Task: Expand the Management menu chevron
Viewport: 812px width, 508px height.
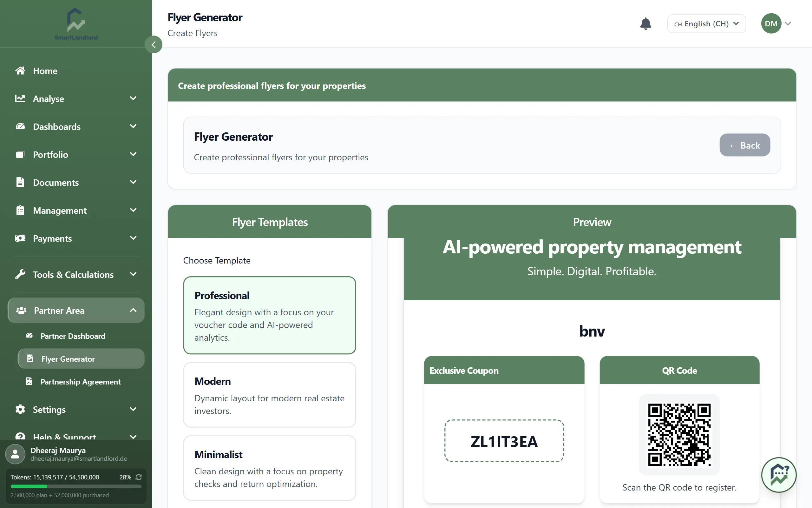Action: (x=133, y=210)
